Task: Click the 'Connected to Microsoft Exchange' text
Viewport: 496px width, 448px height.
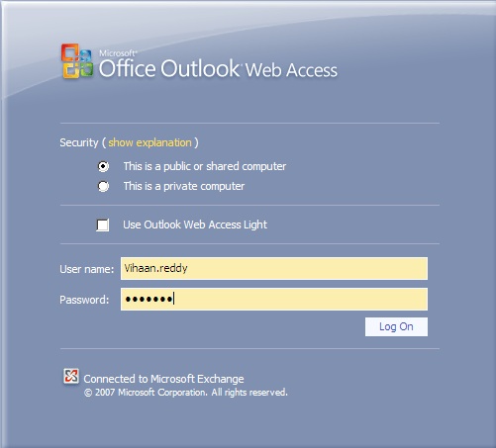Action: tap(163, 379)
